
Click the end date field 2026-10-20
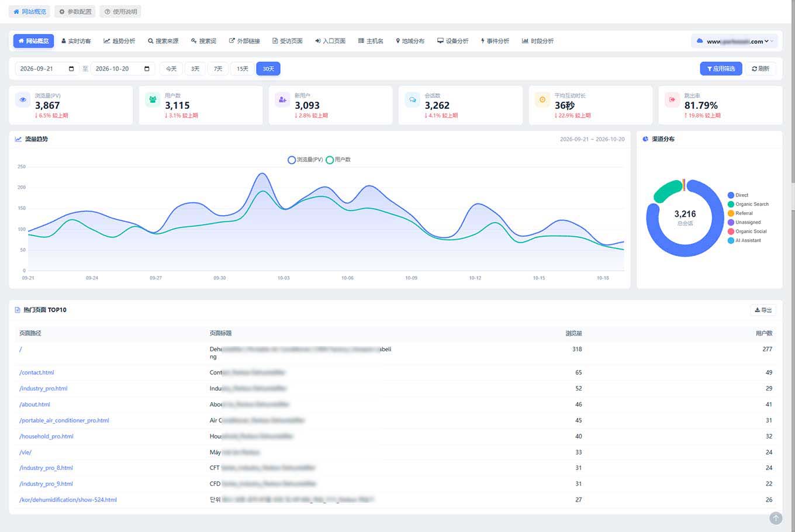(122, 69)
